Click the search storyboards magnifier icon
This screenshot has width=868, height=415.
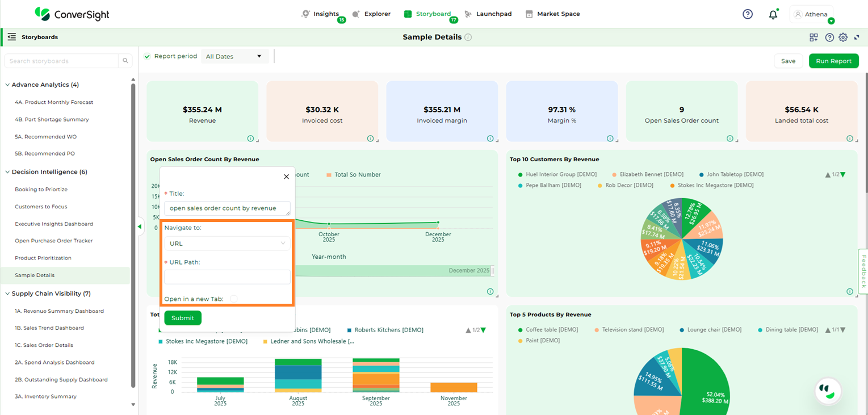click(x=125, y=61)
